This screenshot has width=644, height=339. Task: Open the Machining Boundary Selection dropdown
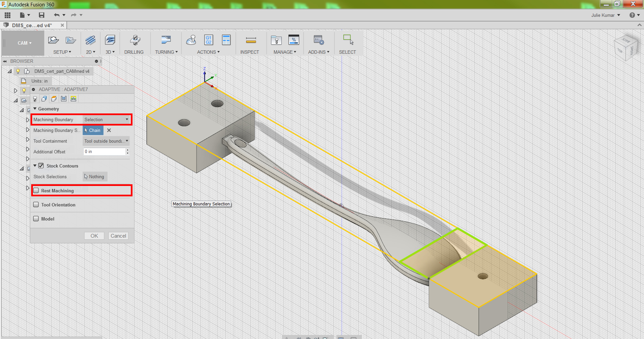pyautogui.click(x=106, y=119)
